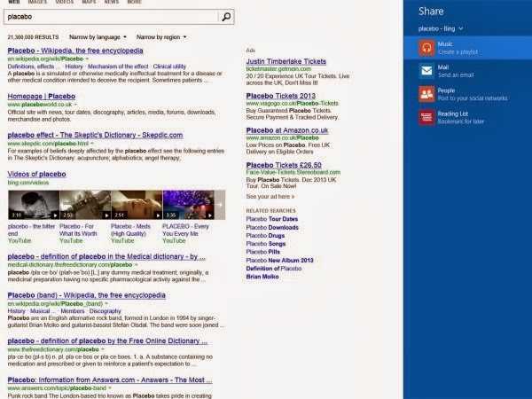Open Medical dictionary definition of placebo result
This screenshot has width=532, height=399.
click(x=106, y=256)
